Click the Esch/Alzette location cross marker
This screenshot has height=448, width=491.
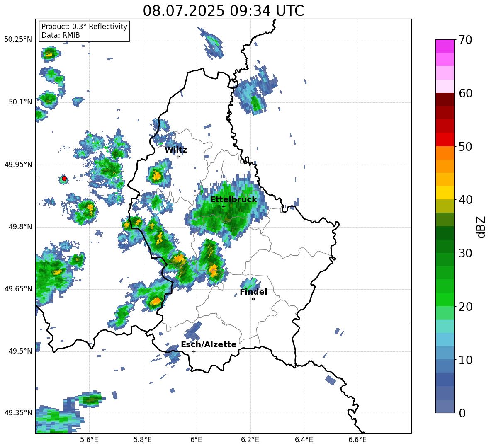(194, 351)
